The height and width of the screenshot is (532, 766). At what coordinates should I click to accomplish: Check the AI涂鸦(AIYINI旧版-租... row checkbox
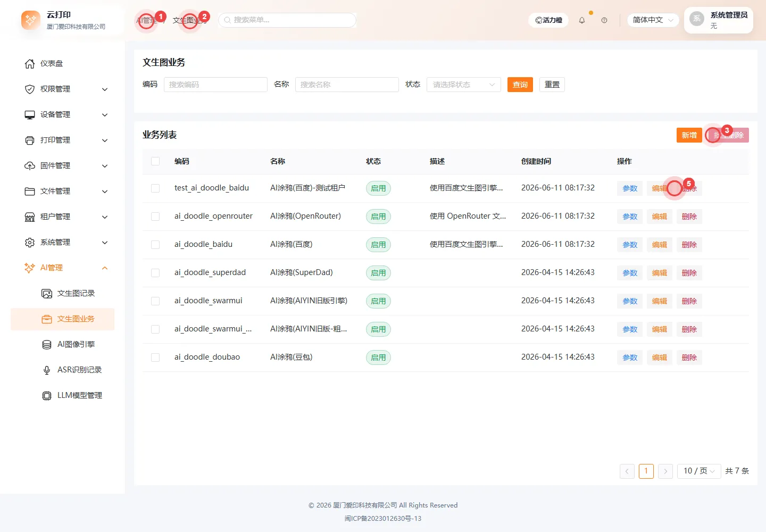click(x=155, y=329)
